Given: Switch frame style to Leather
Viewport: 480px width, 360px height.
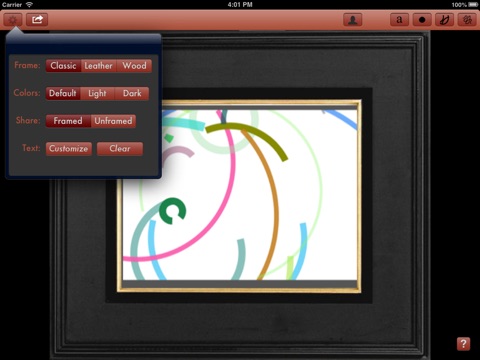Looking at the screenshot, I should 99,66.
